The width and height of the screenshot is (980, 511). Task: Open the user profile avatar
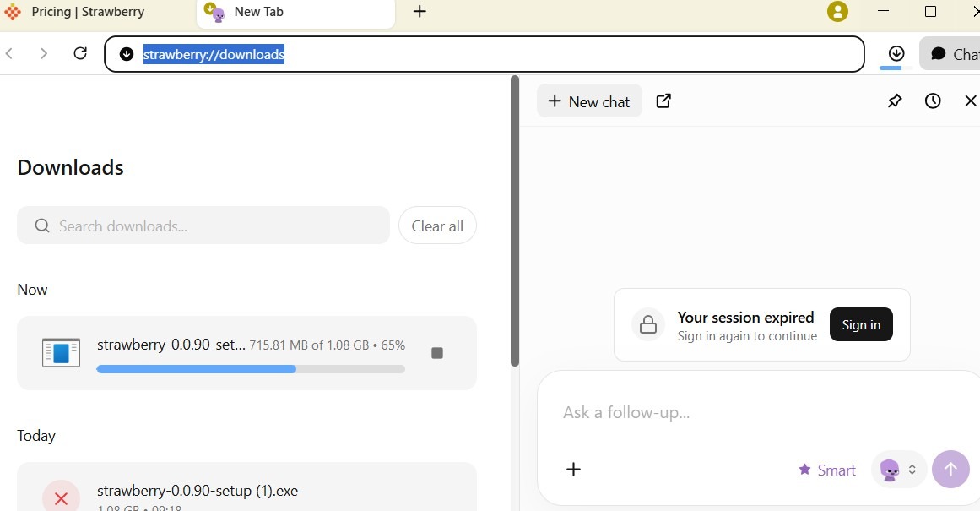point(837,12)
